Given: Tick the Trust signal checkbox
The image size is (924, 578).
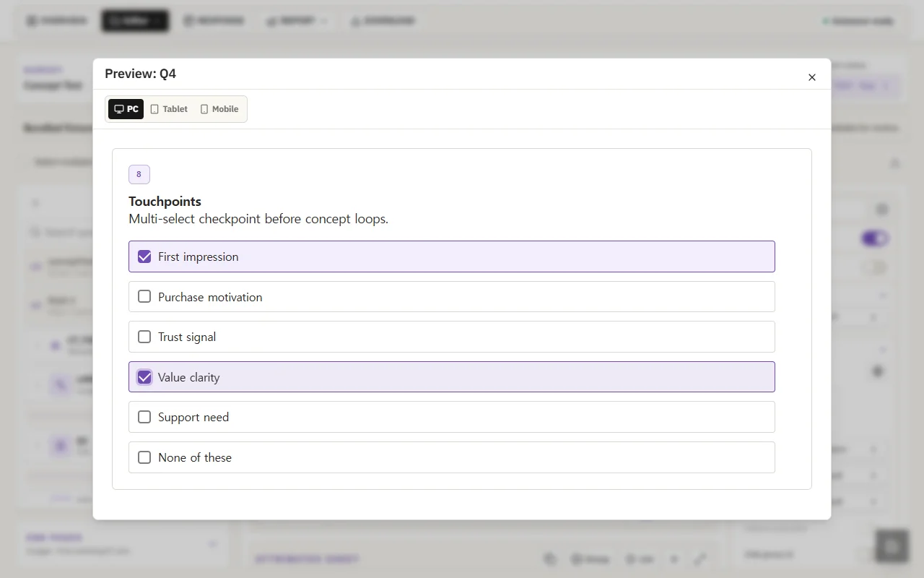Looking at the screenshot, I should (144, 337).
